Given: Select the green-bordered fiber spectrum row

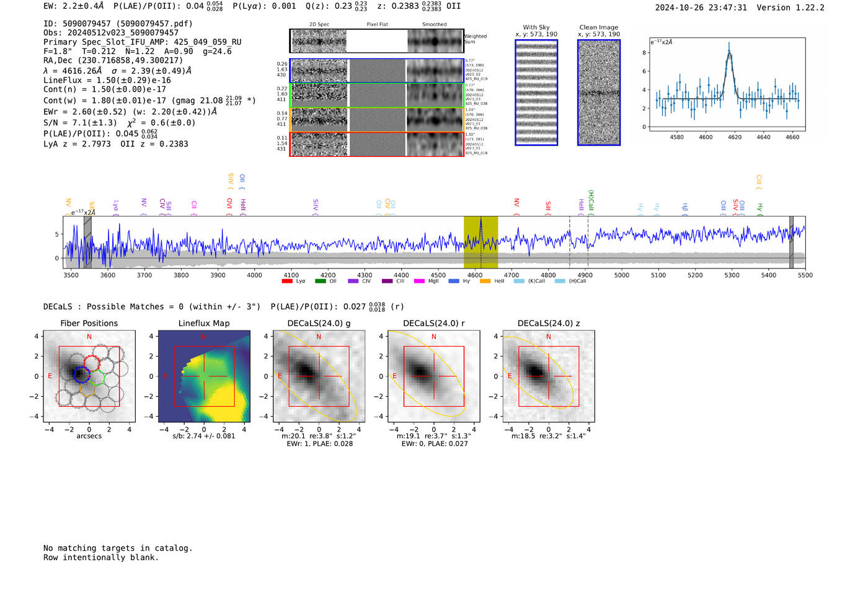Looking at the screenshot, I should tap(377, 96).
